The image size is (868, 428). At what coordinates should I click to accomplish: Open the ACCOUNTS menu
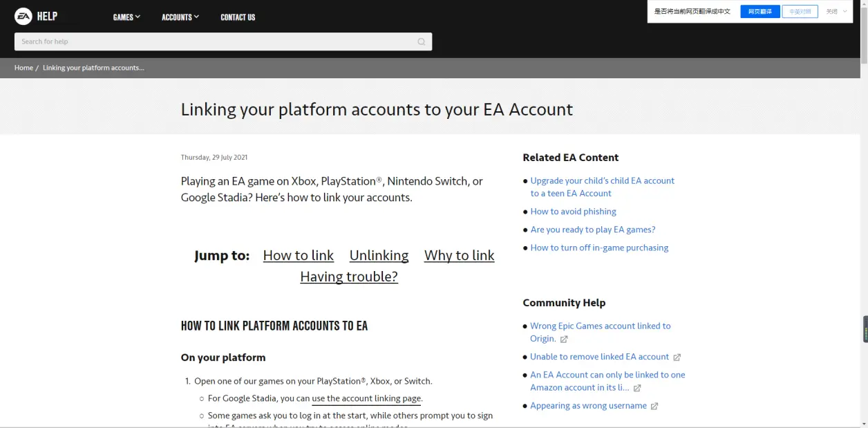pyautogui.click(x=180, y=17)
